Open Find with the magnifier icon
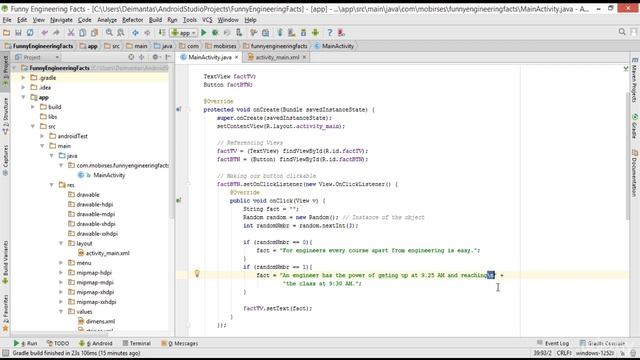This screenshot has width=640, height=360. coord(109,33)
